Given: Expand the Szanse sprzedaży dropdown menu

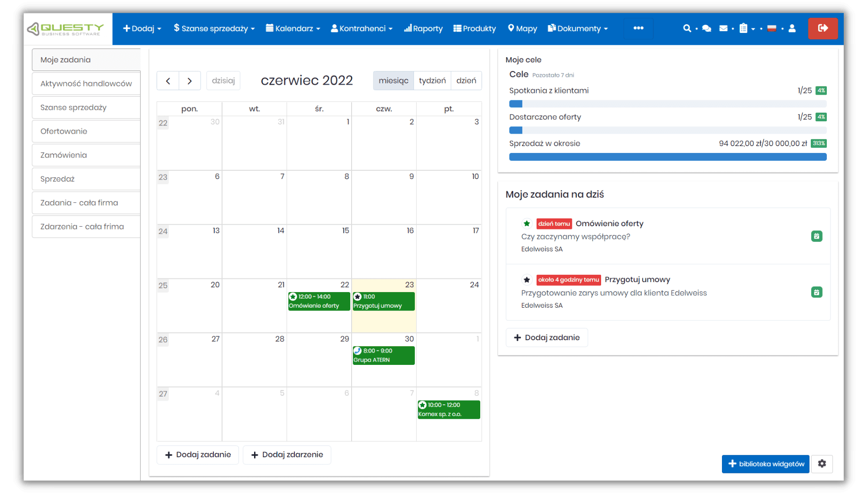Looking at the screenshot, I should click(x=214, y=28).
